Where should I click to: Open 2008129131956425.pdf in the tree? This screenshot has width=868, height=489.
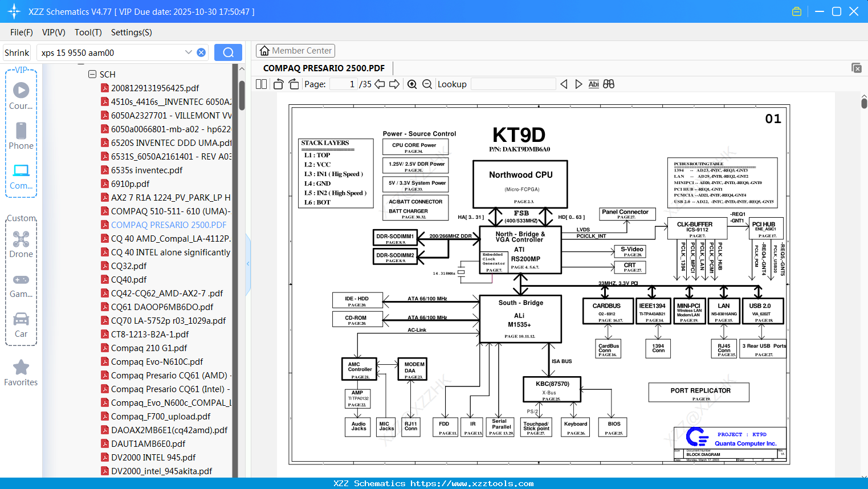pyautogui.click(x=155, y=88)
